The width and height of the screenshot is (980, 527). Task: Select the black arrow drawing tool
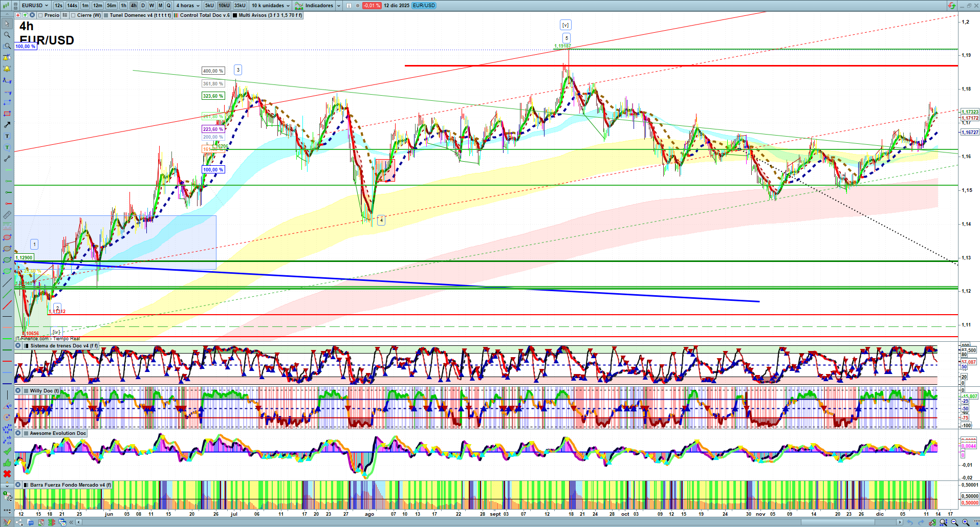point(7,125)
